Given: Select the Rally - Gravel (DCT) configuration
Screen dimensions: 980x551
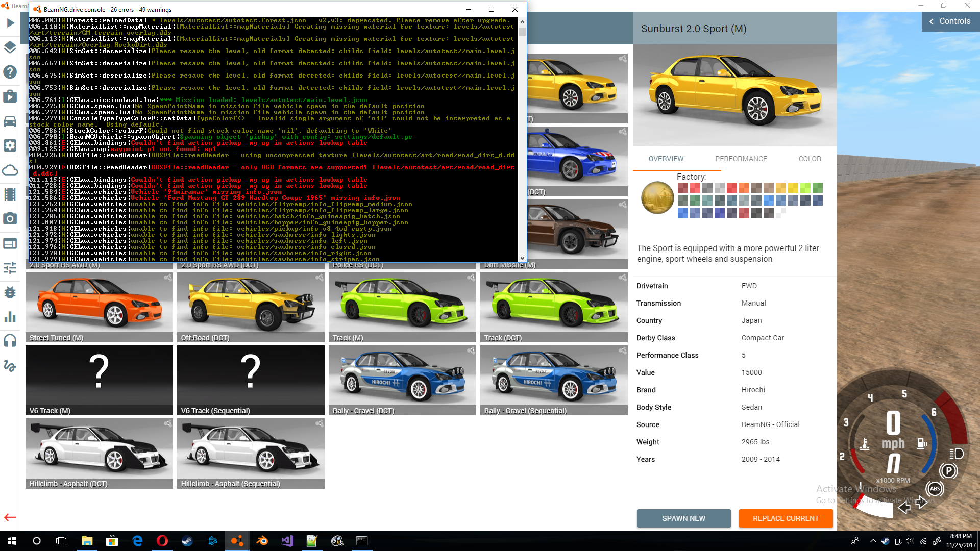Looking at the screenshot, I should click(402, 380).
